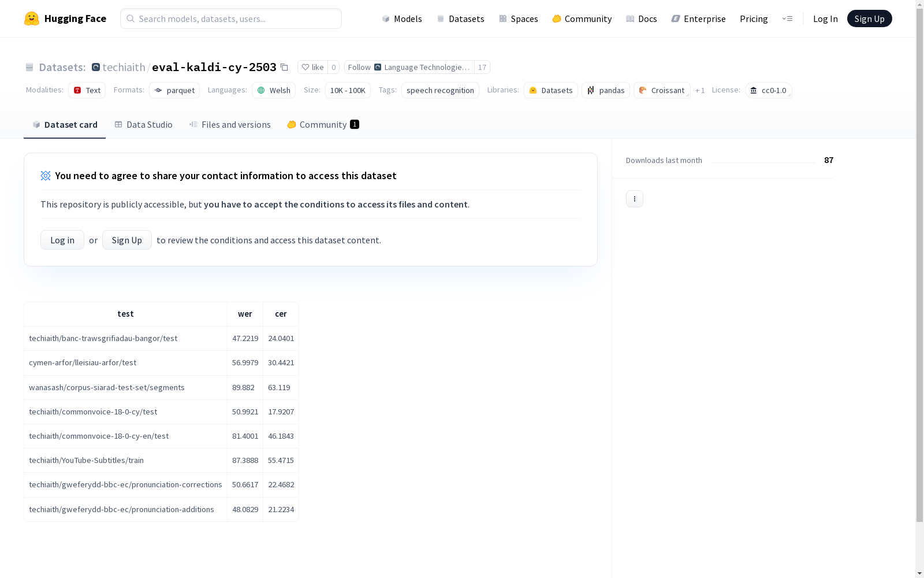The height and width of the screenshot is (578, 924).
Task: Open the Datasets menu item
Action: pyautogui.click(x=460, y=18)
